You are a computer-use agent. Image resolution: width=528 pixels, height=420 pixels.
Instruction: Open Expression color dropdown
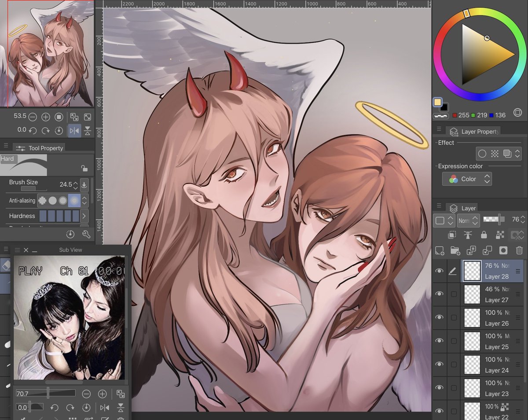(467, 179)
